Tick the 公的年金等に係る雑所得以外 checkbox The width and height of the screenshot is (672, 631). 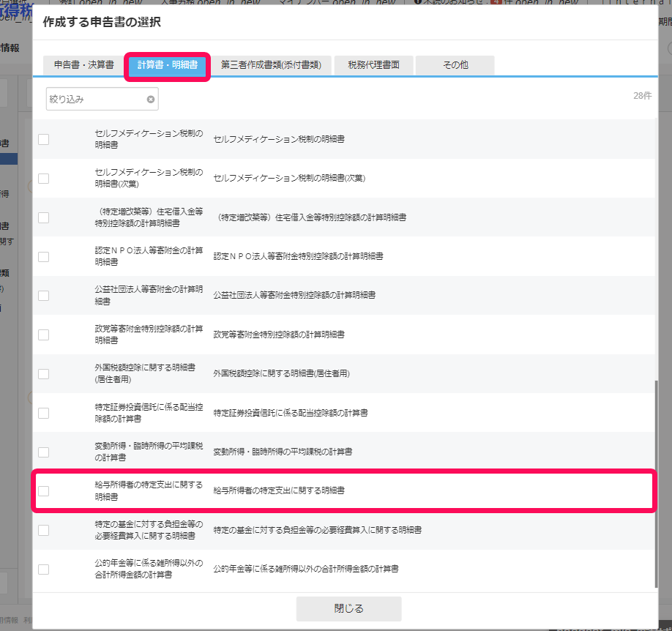44,570
